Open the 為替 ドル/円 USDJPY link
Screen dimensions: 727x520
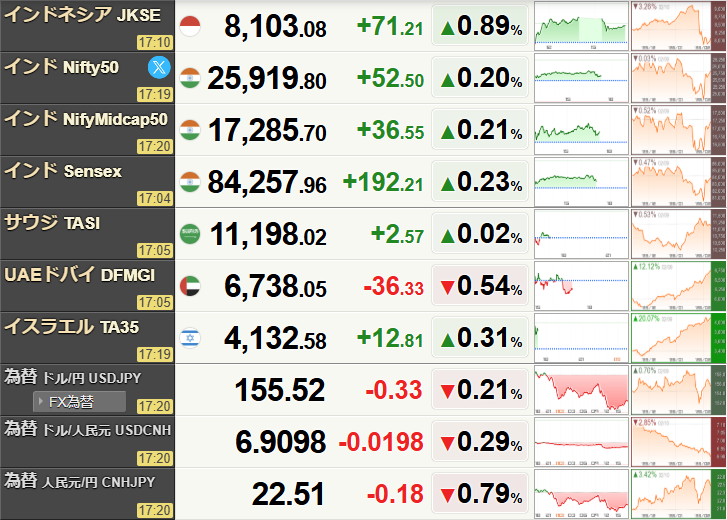tap(72, 378)
